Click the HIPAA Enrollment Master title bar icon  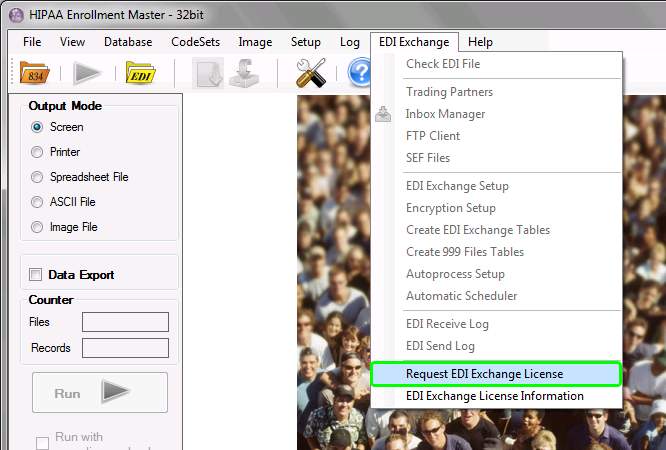[x=16, y=15]
